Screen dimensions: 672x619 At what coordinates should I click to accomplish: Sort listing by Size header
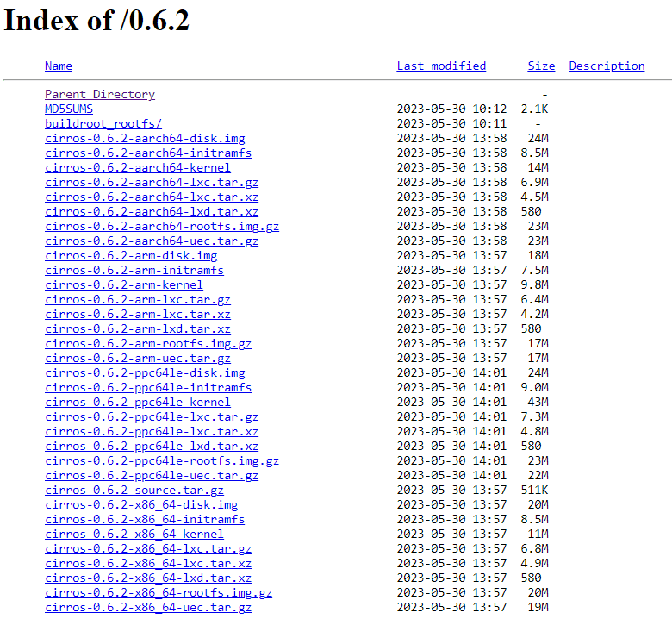[x=541, y=66]
